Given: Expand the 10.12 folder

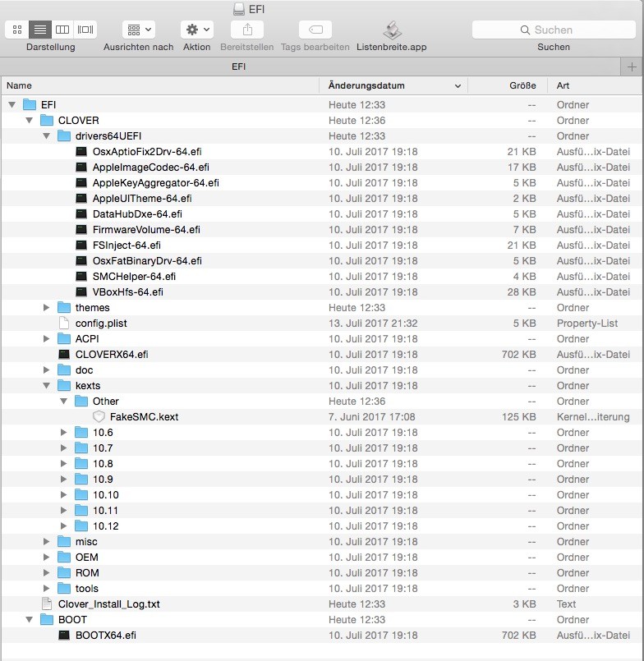Looking at the screenshot, I should 64,526.
